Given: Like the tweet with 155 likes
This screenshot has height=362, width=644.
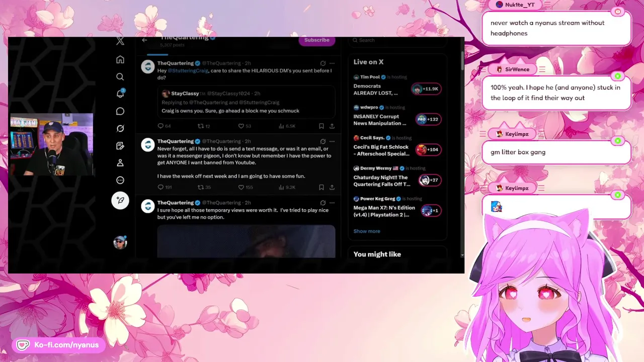Looking at the screenshot, I should click(x=246, y=187).
